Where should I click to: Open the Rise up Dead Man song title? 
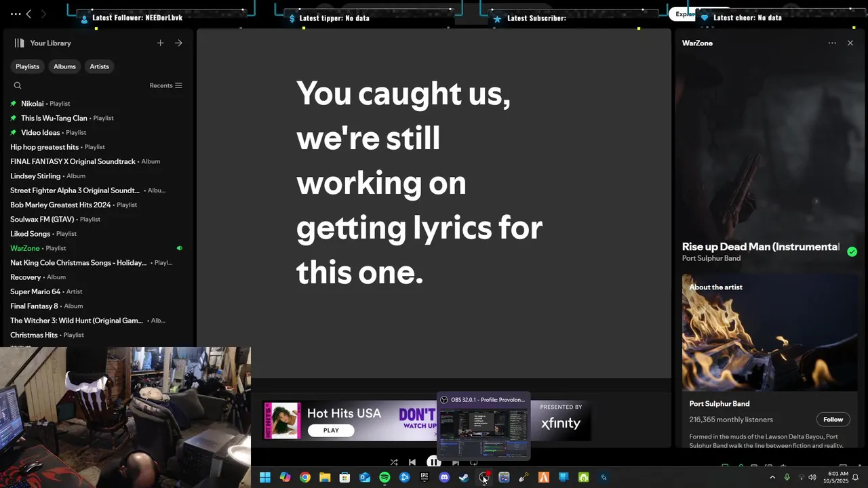click(761, 247)
